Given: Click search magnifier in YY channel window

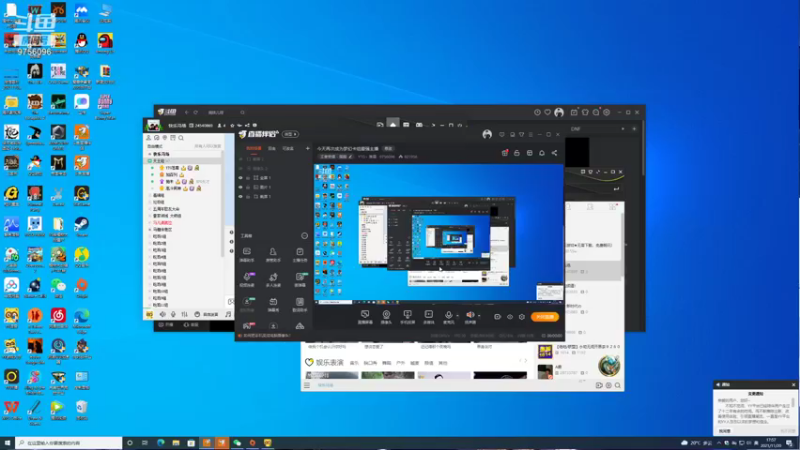Looking at the screenshot, I should click(x=181, y=138).
